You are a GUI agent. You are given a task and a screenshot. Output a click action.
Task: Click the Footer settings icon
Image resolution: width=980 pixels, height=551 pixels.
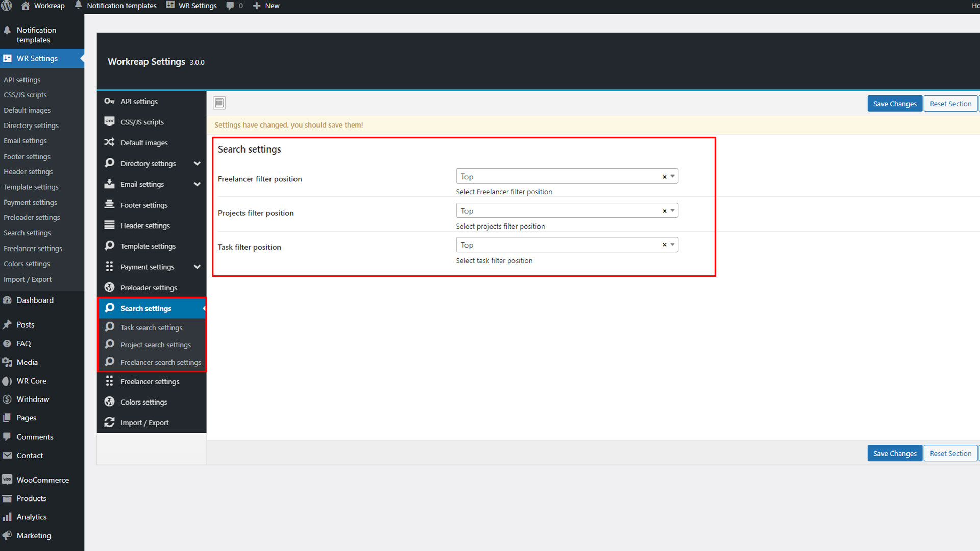(109, 205)
